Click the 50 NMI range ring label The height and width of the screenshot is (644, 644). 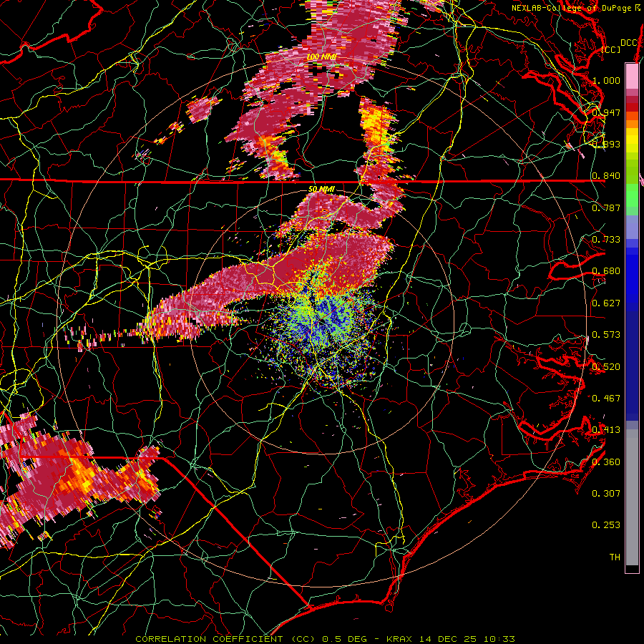(x=321, y=189)
